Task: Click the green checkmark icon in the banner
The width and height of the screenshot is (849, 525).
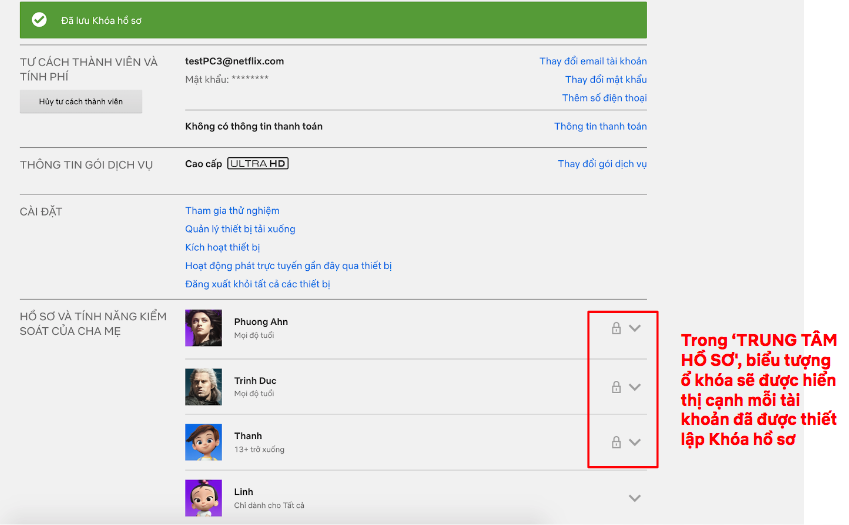Action: 39,20
